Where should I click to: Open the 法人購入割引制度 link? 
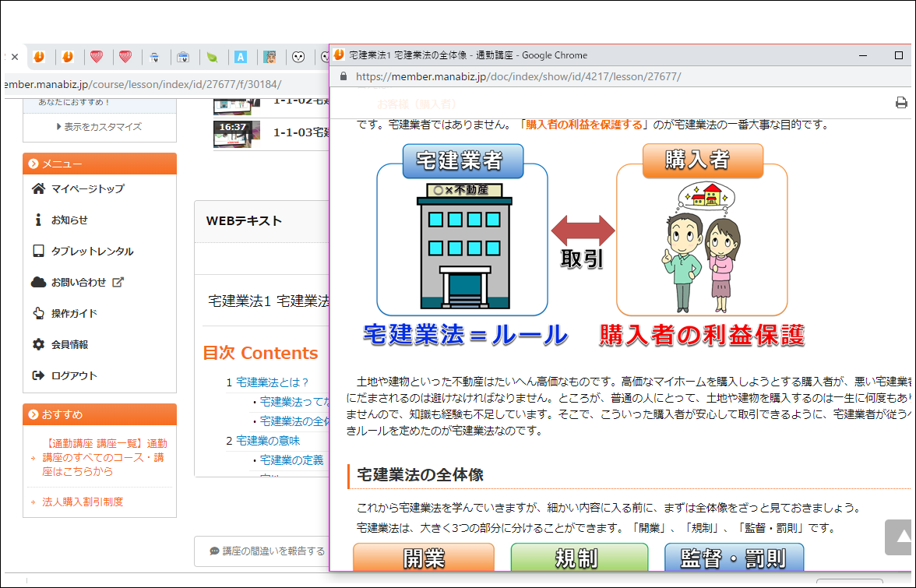(83, 502)
